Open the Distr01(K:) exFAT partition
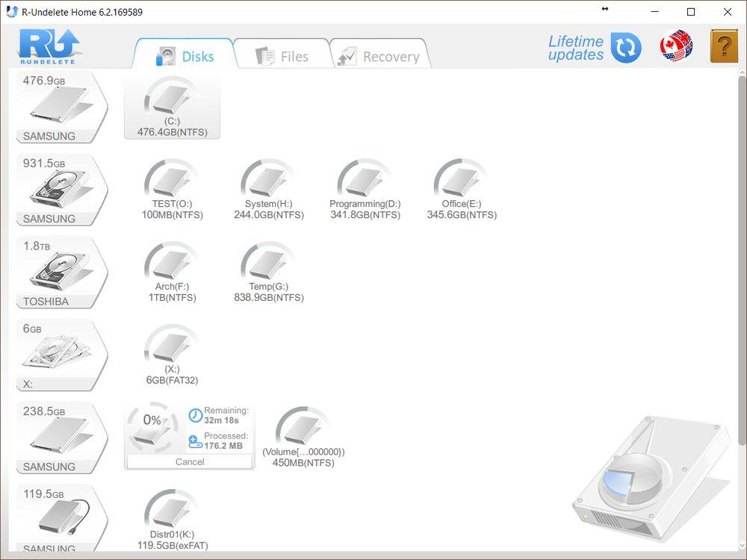 172,519
